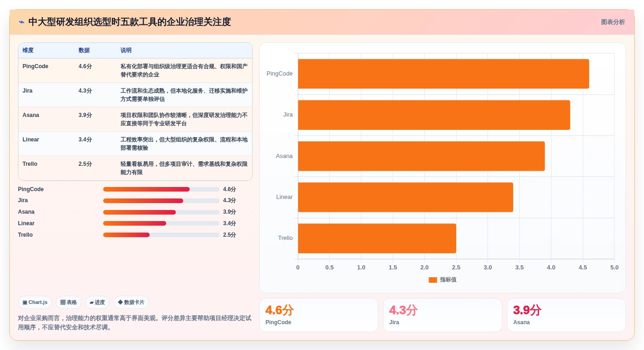Viewport: 644px width, 350px height.
Task: Open the 3.9分 Asana data card
Action: [566, 315]
